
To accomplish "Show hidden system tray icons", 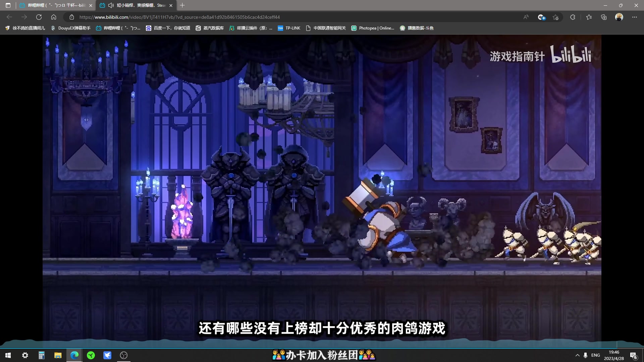I will 577,355.
